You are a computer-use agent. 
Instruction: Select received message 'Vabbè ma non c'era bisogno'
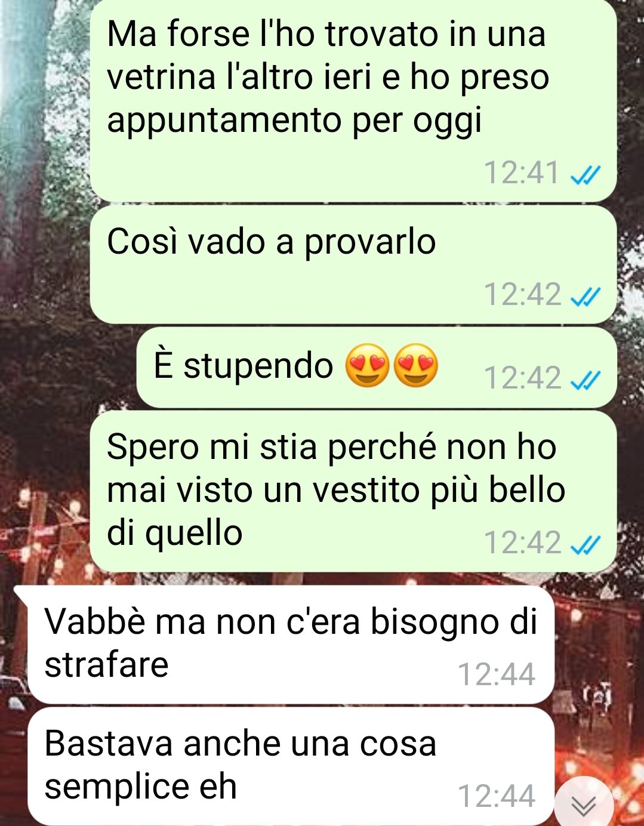point(291,645)
